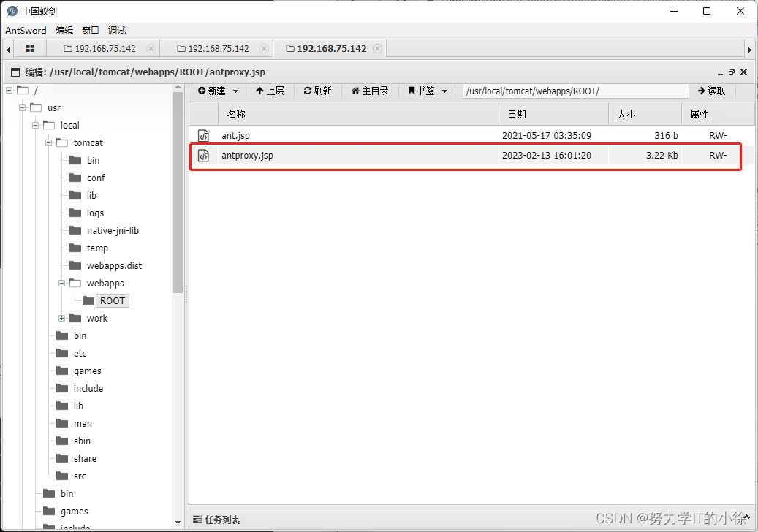Close the first 192.168.75.142 tab
Image resolution: width=758 pixels, height=532 pixels.
(151, 48)
